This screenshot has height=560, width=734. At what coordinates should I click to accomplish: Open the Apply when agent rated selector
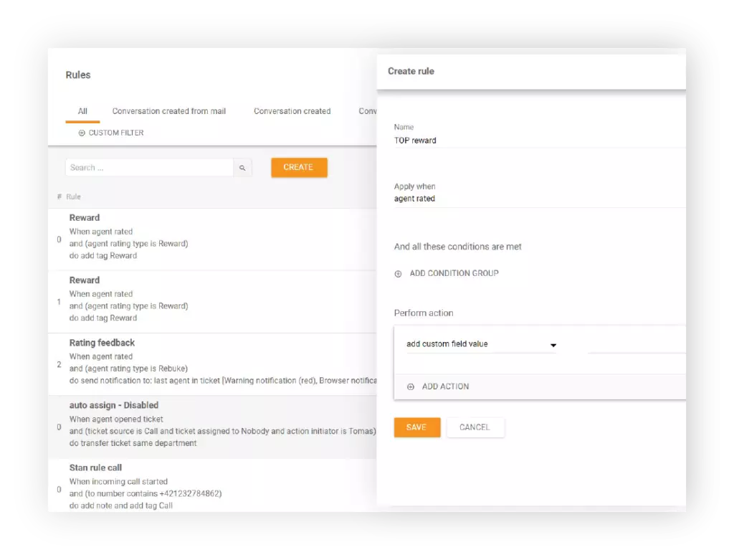(416, 198)
